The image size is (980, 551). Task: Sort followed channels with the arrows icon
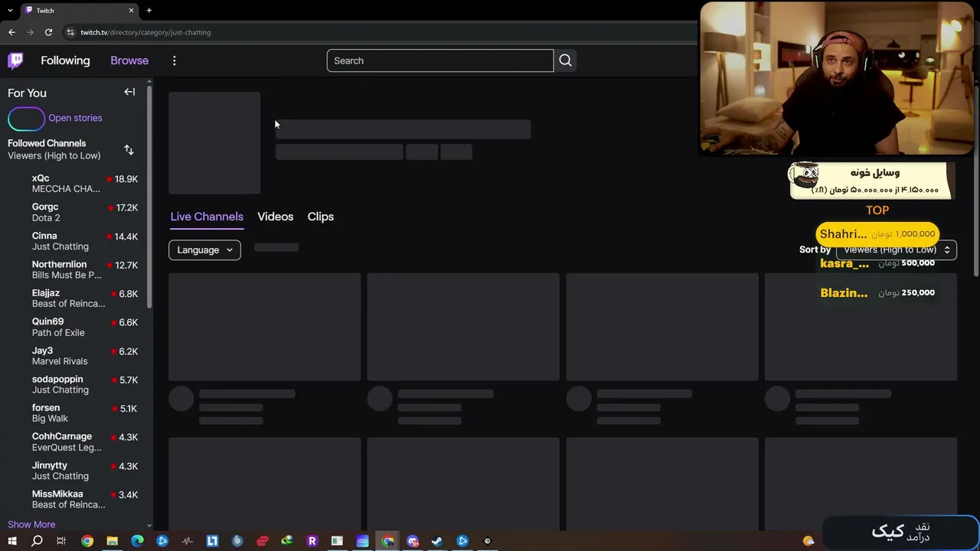(x=129, y=150)
